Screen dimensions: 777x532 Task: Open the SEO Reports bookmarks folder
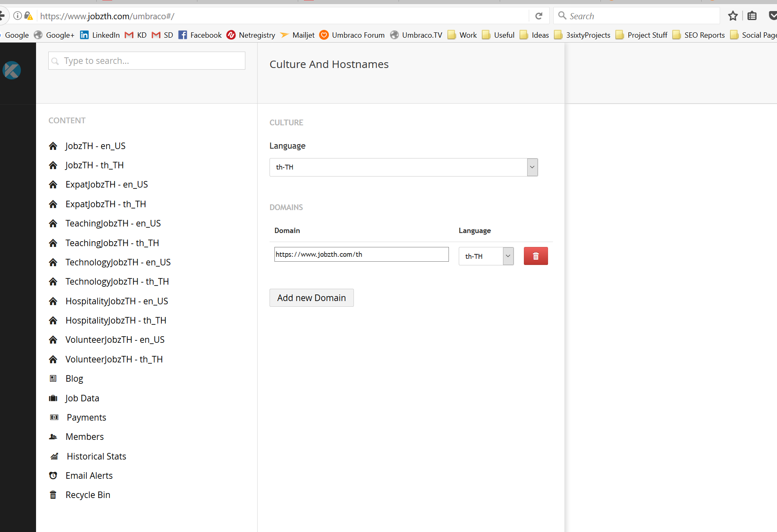pyautogui.click(x=699, y=35)
